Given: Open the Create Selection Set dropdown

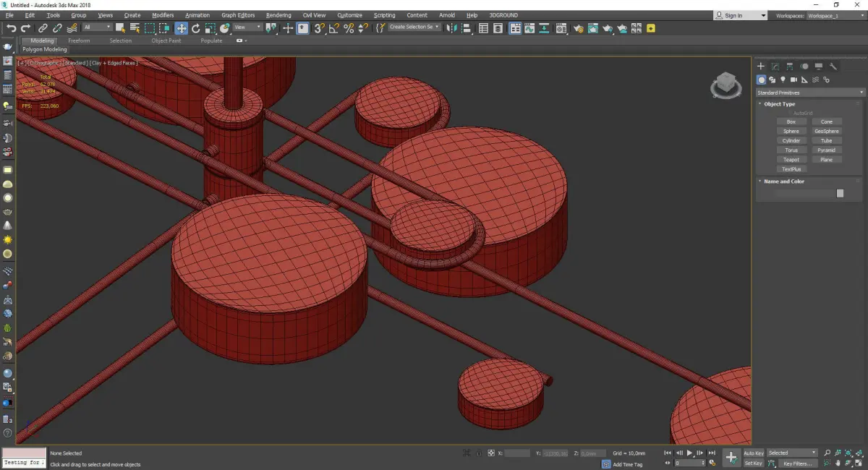Looking at the screenshot, I should click(414, 27).
